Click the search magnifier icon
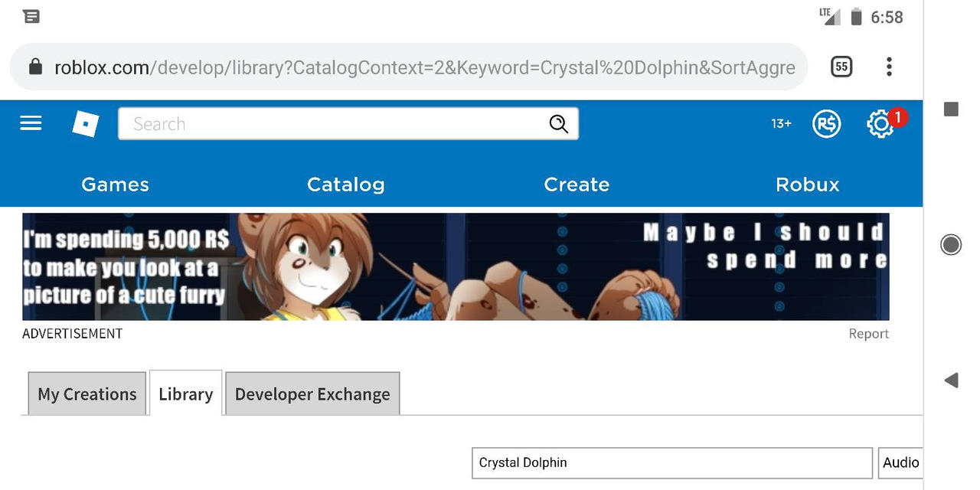980x490 pixels. (x=558, y=124)
